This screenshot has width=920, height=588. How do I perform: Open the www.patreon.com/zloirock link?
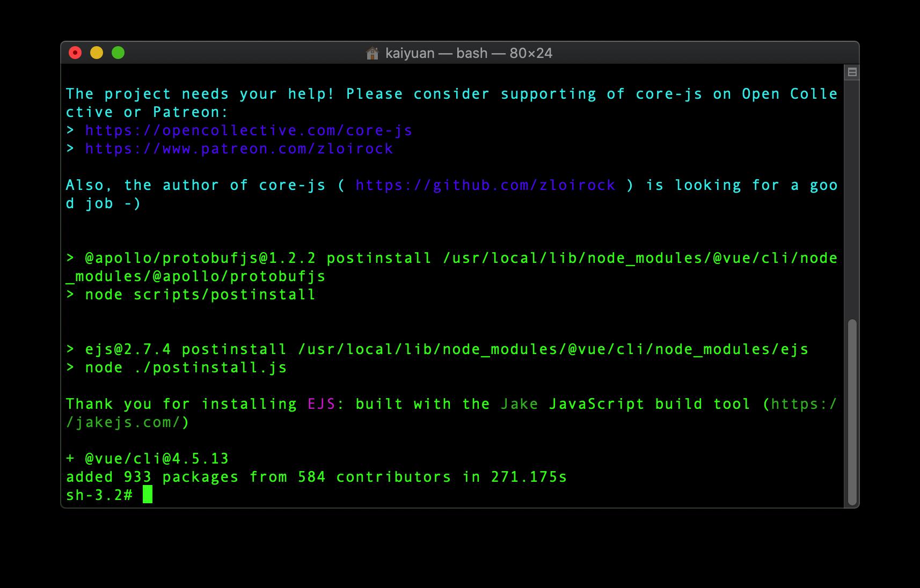[239, 149]
